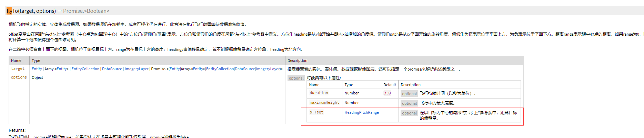Screen dimensions: 644x138
Task: Open the HeadingPitchRange type link
Action: pyautogui.click(x=361, y=112)
